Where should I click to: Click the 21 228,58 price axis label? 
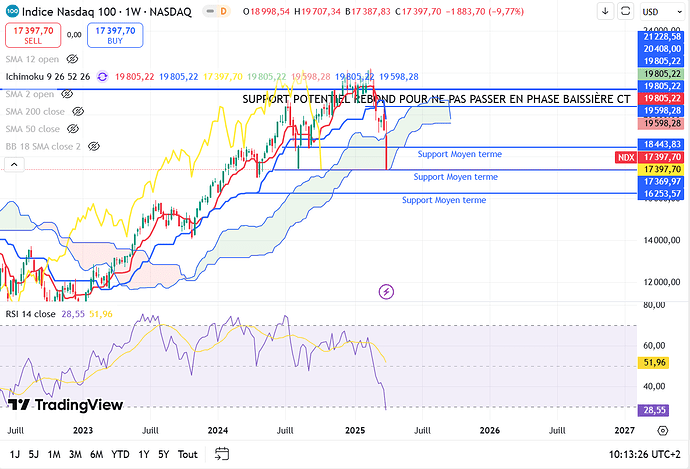tap(662, 37)
